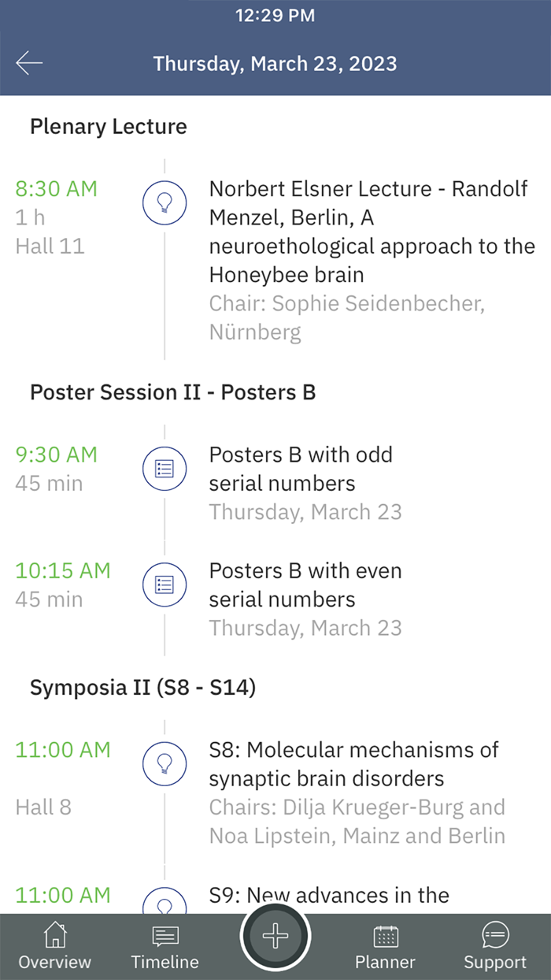Open Norbert Elsner Lecture session details
Screen dimensions: 551x980
pos(368,232)
